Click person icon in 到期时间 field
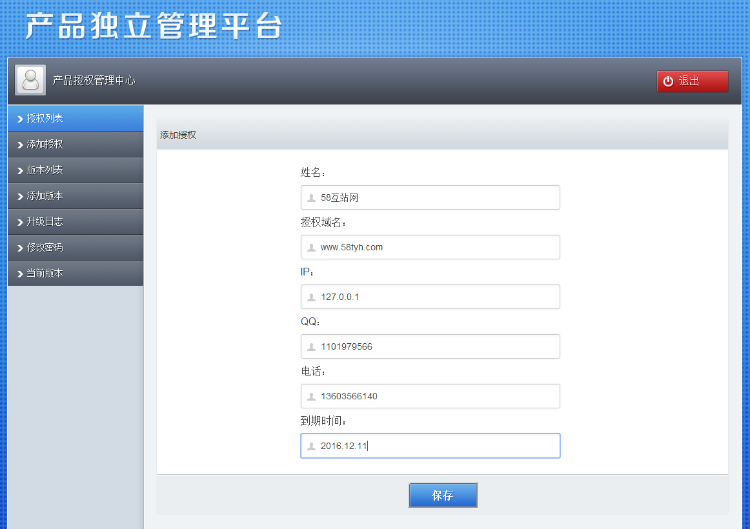 311,446
